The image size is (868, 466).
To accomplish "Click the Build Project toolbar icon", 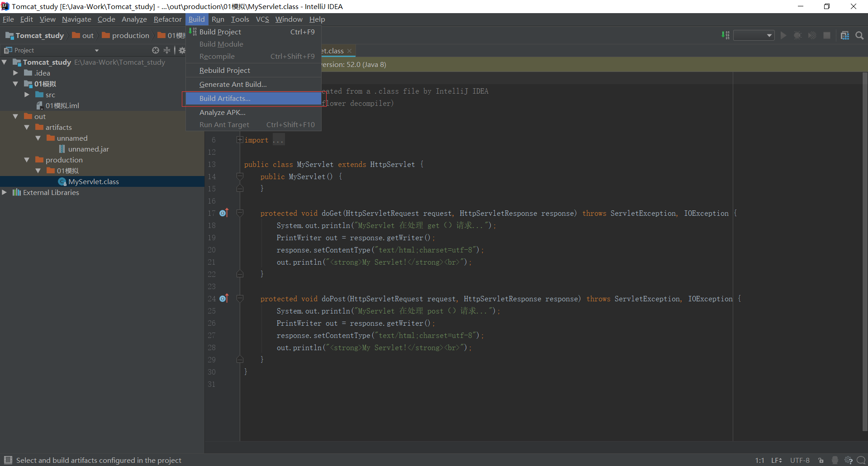I will 726,35.
